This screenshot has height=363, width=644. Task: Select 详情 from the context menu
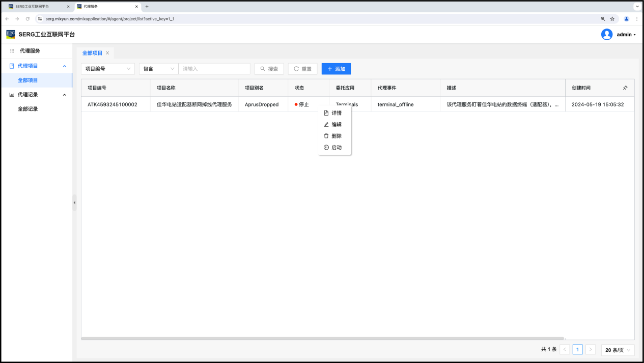(x=336, y=113)
